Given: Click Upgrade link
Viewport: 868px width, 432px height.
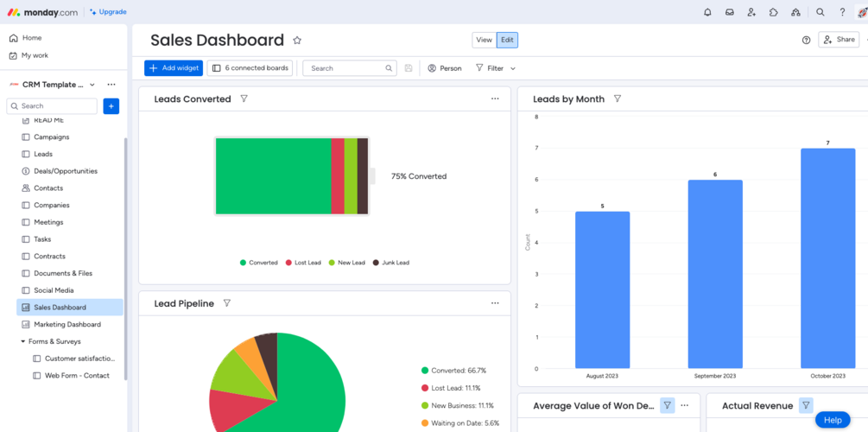Looking at the screenshot, I should pyautogui.click(x=108, y=11).
